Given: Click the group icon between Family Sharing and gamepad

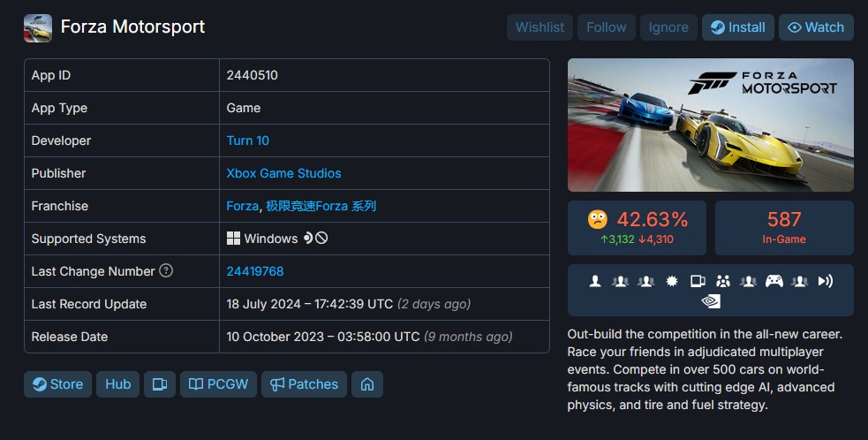Looking at the screenshot, I should (x=749, y=282).
